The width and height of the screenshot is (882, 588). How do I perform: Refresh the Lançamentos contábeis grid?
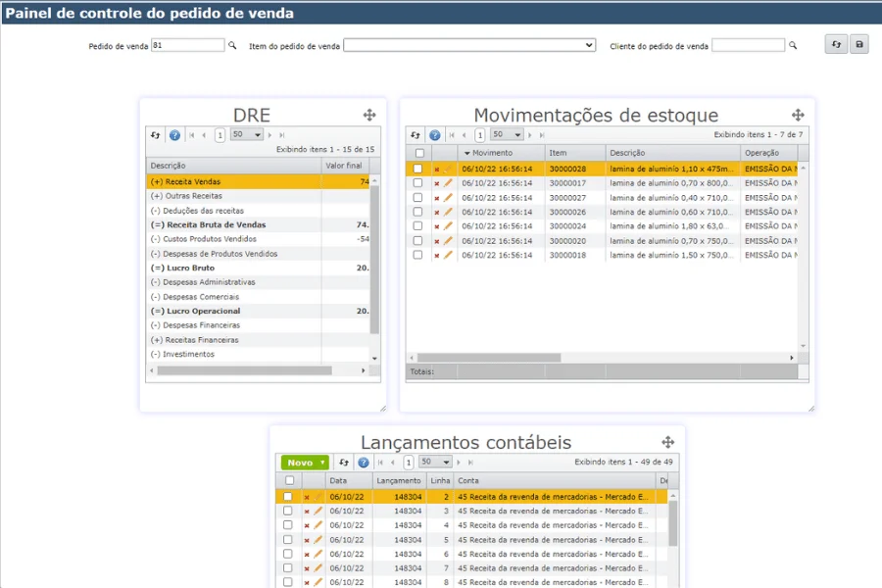coord(344,463)
